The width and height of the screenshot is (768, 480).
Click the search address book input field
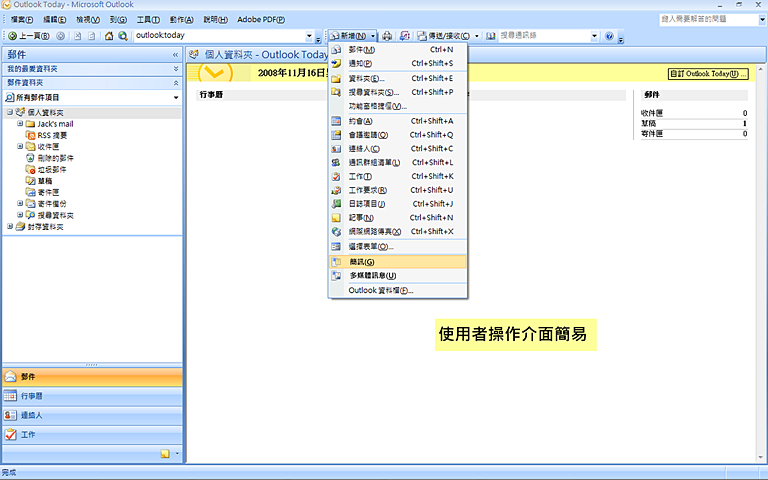[544, 36]
